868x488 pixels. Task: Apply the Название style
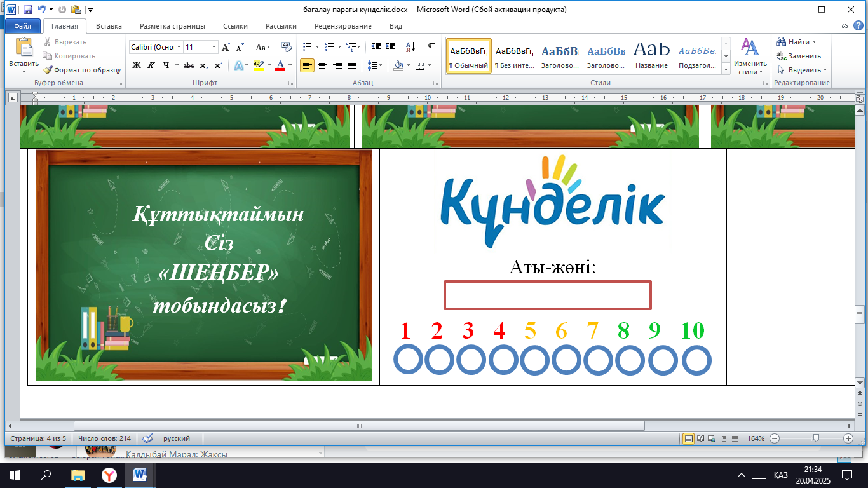click(x=651, y=56)
